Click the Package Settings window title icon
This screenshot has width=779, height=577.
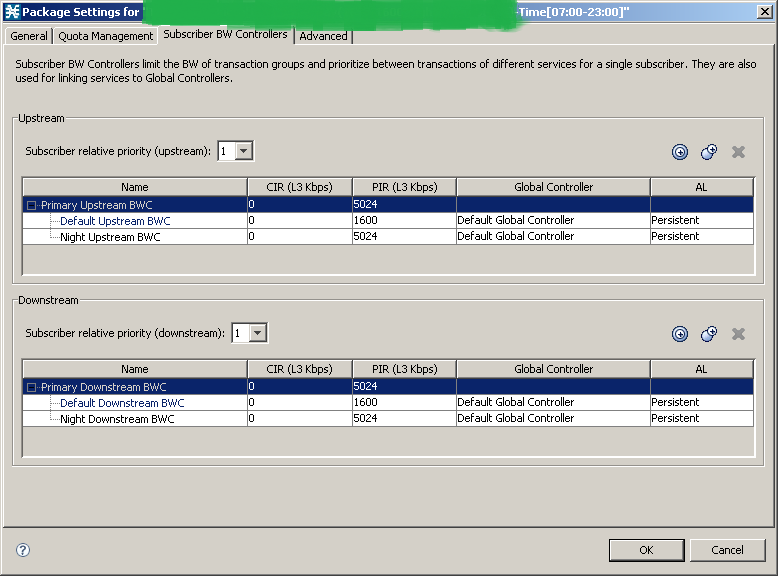pyautogui.click(x=12, y=12)
